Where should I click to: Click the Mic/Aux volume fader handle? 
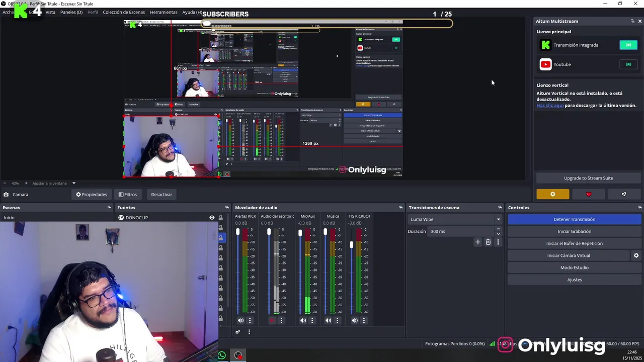click(x=300, y=233)
